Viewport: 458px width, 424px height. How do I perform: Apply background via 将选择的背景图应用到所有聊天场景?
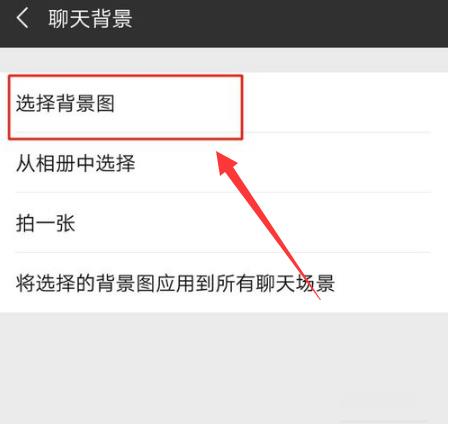tap(224, 283)
